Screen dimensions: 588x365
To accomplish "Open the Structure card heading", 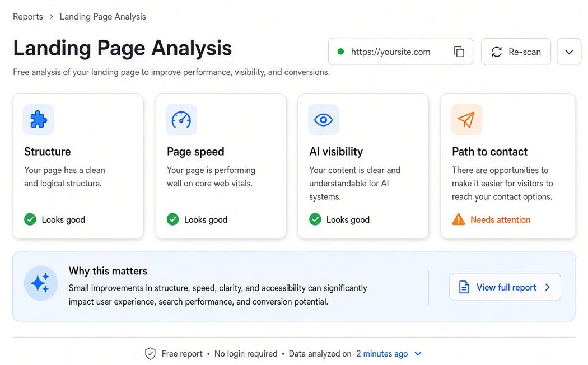I will [47, 151].
